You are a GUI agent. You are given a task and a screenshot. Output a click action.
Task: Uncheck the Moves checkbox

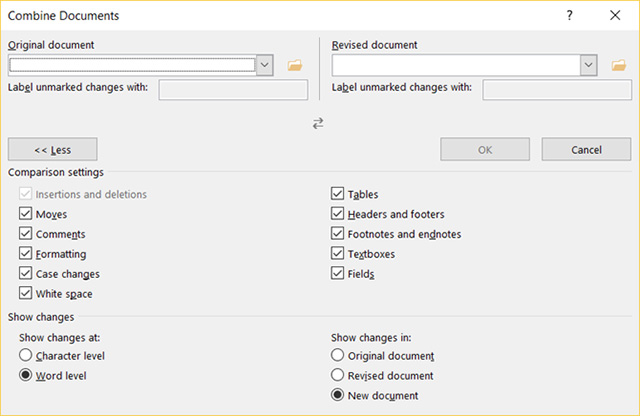point(25,214)
